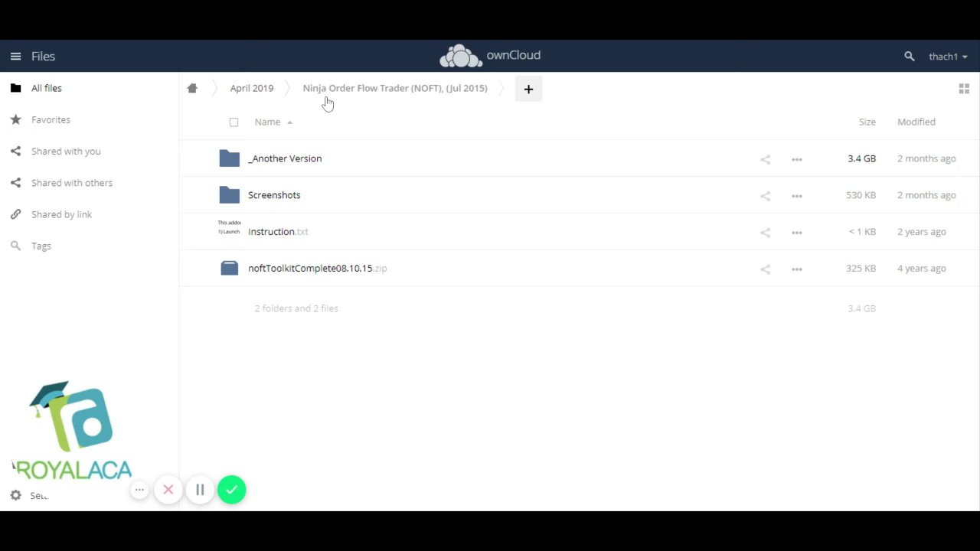Click the _Another Version folder icon
This screenshot has height=551, width=980.
(x=229, y=158)
